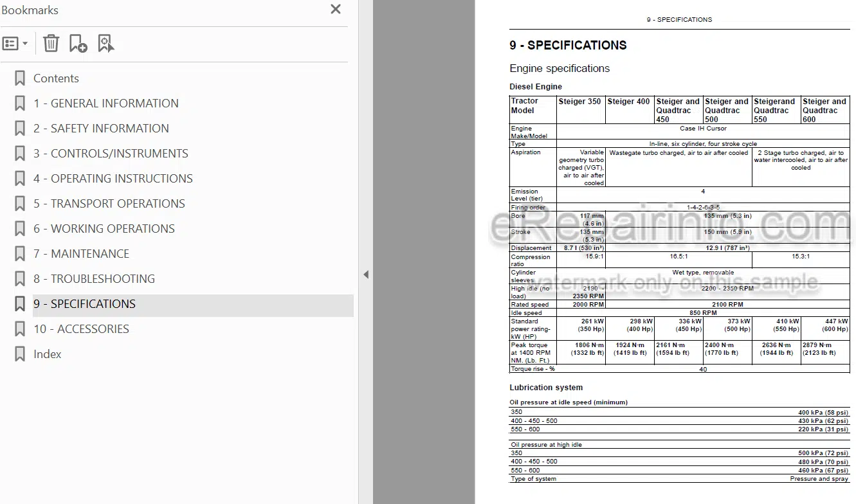Click bookmark icon beside 10 - ACCESSORIES
Screen dimensions: 856x504
[20, 329]
